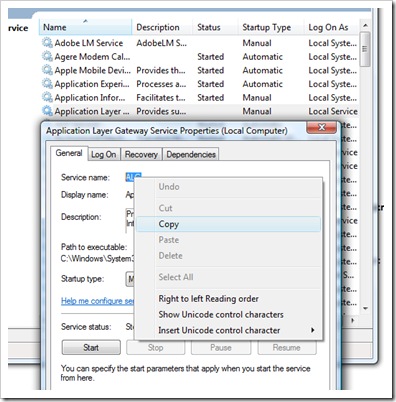
Task: Choose Copy from the context menu
Action: click(x=228, y=224)
